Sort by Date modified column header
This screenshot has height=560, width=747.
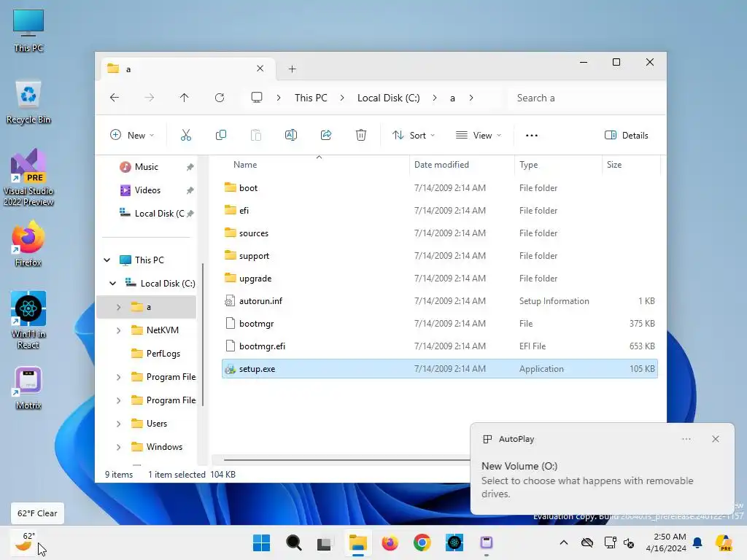pyautogui.click(x=441, y=165)
